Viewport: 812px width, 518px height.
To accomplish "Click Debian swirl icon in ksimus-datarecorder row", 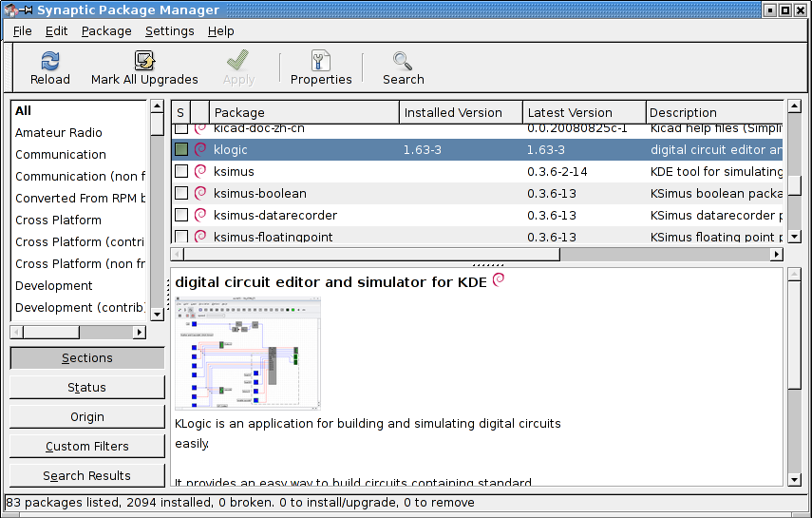I will [x=200, y=215].
